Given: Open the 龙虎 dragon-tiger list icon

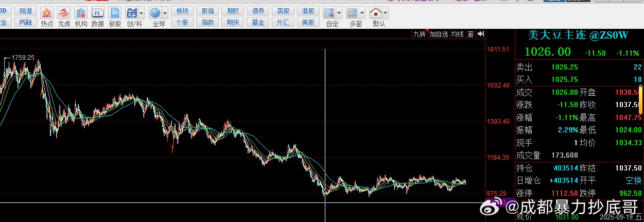Looking at the screenshot, I should pyautogui.click(x=64, y=13).
